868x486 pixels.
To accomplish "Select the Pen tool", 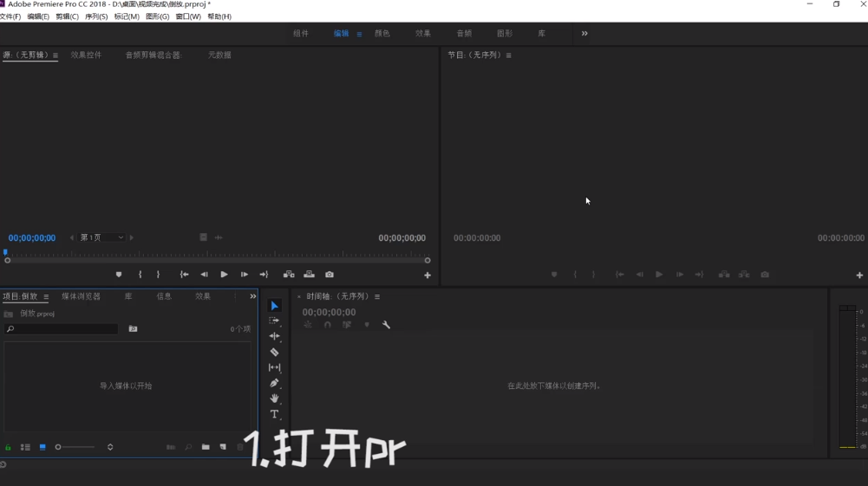I will (275, 383).
